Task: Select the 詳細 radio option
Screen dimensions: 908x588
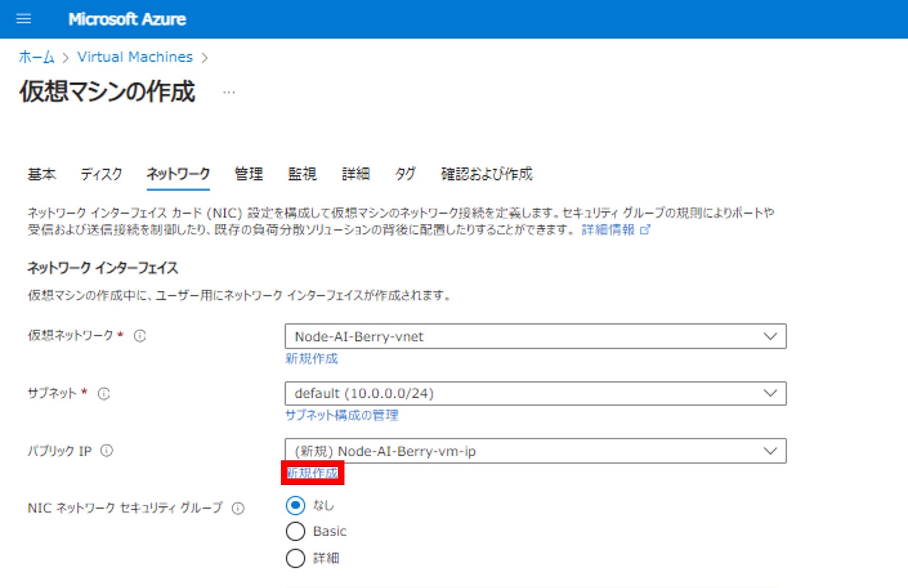Action: (x=295, y=558)
